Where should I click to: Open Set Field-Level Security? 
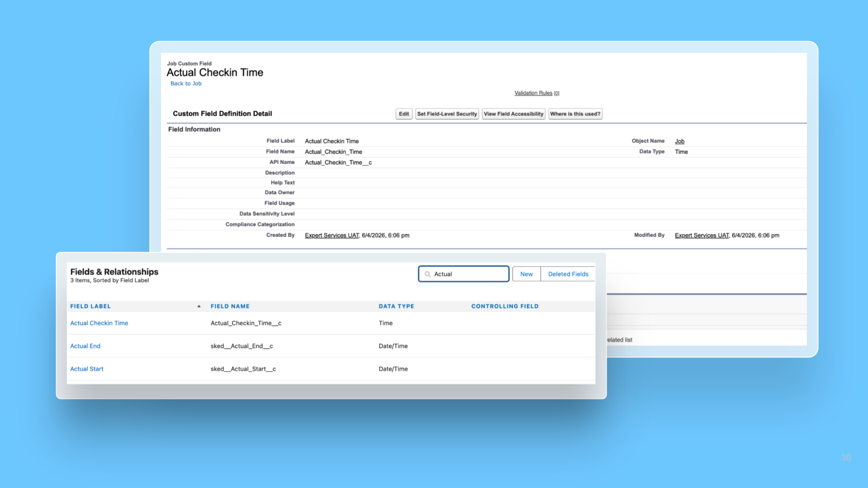447,114
